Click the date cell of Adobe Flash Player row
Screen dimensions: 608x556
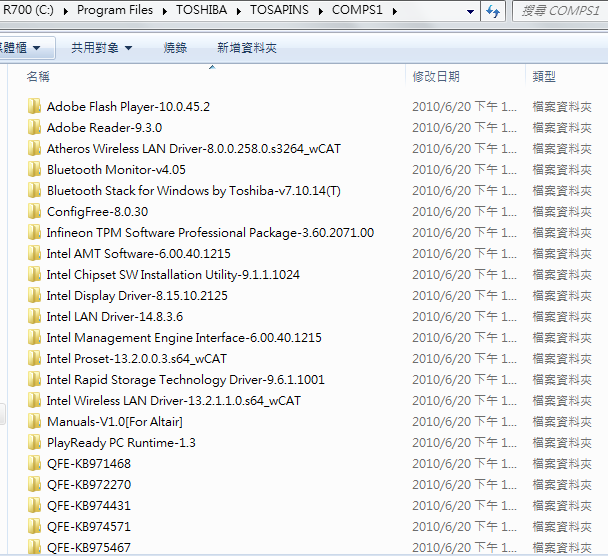tap(464, 107)
